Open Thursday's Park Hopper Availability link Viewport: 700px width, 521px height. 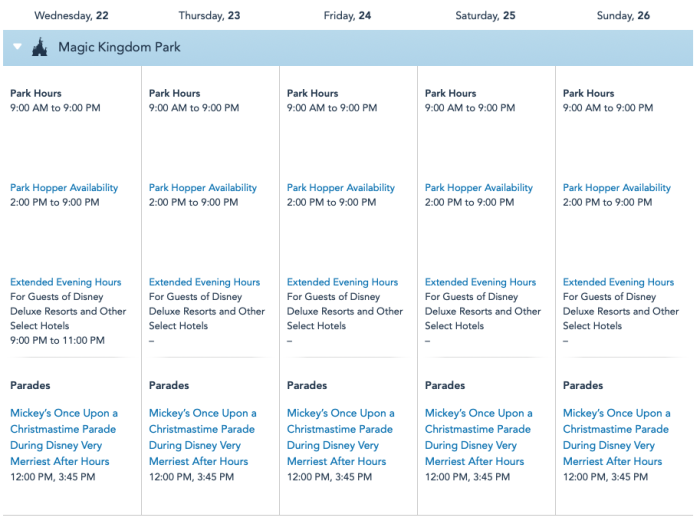pos(203,187)
